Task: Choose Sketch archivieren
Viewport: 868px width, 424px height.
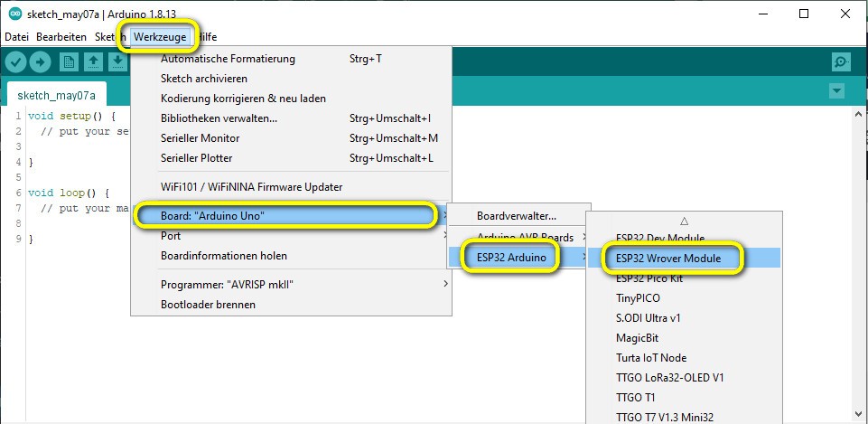Action: tap(291, 79)
